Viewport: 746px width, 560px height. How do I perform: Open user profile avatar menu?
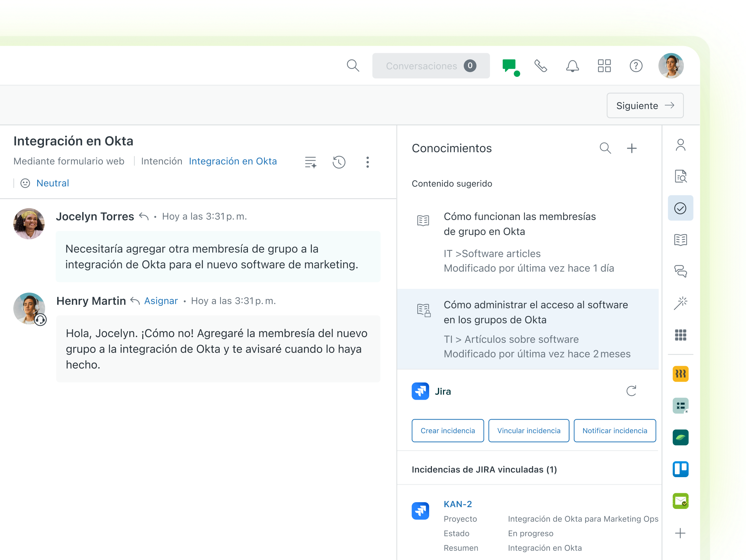tap(671, 66)
